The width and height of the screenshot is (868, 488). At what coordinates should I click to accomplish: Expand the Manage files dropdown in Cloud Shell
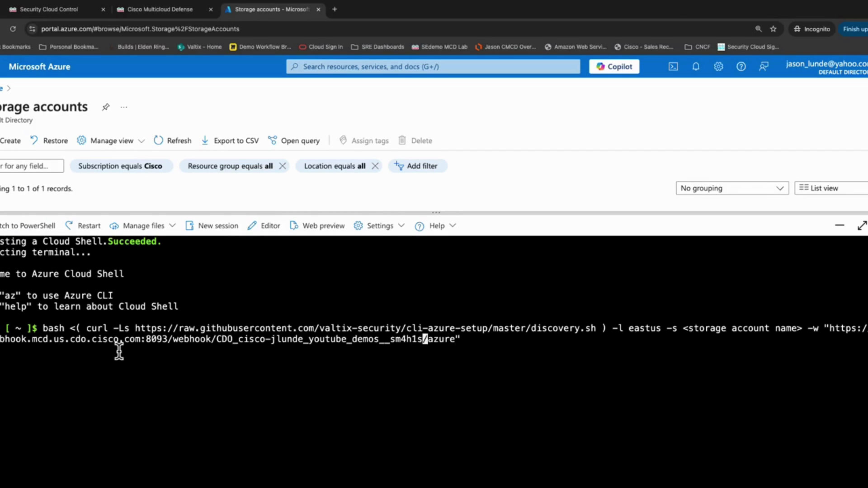click(143, 225)
